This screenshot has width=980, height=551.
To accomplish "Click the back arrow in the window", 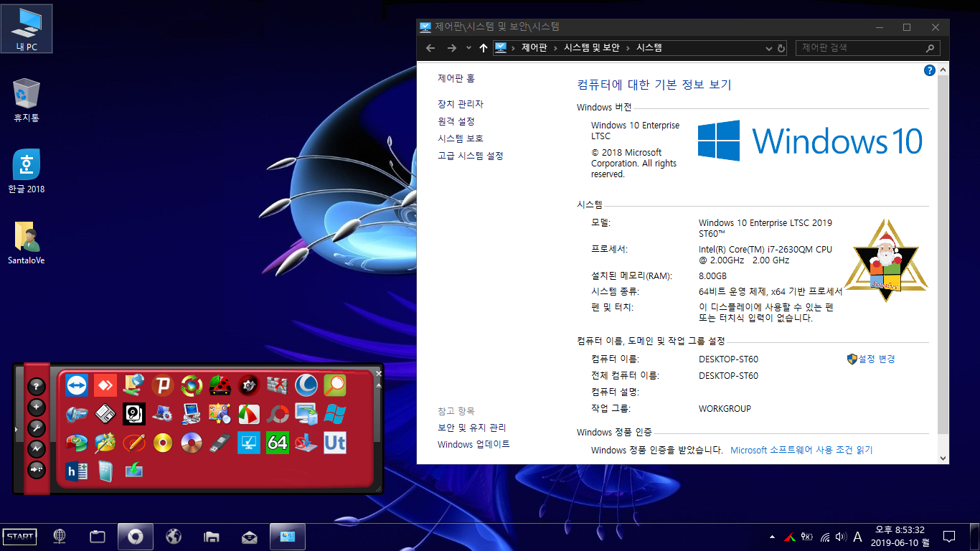I will 430,48.
